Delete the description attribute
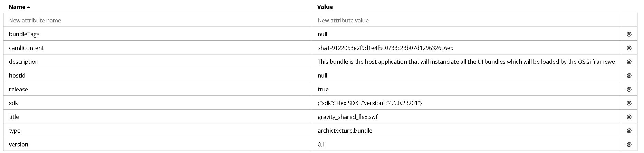This screenshot has width=644, height=153. (629, 62)
